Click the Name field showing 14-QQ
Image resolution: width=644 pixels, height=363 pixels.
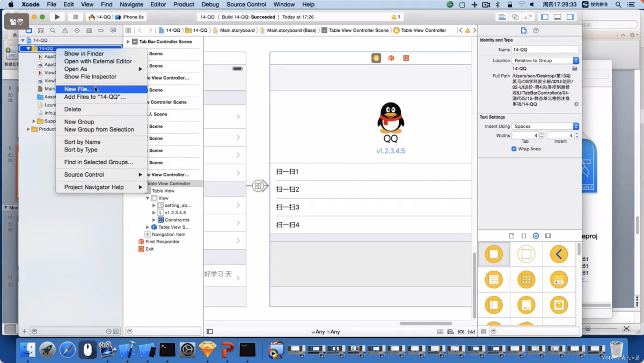pyautogui.click(x=545, y=50)
